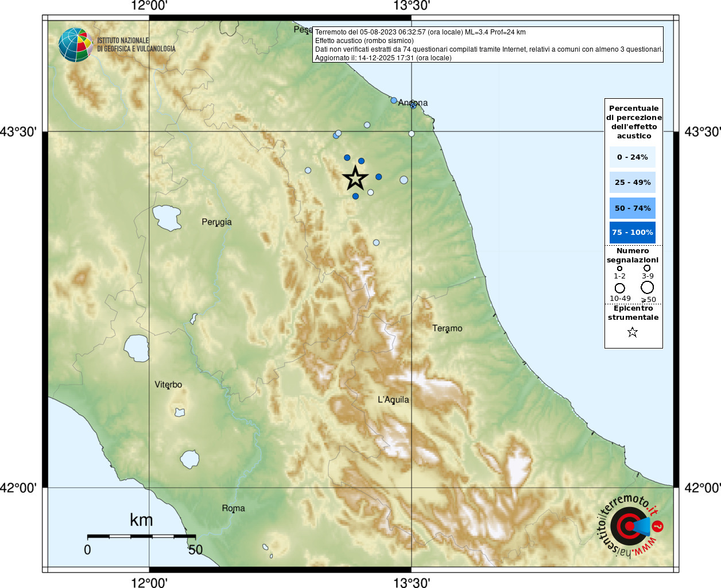Viewport: 721px width, 588px height.
Task: Click the '50' label on the scale bar
Action: point(195,550)
